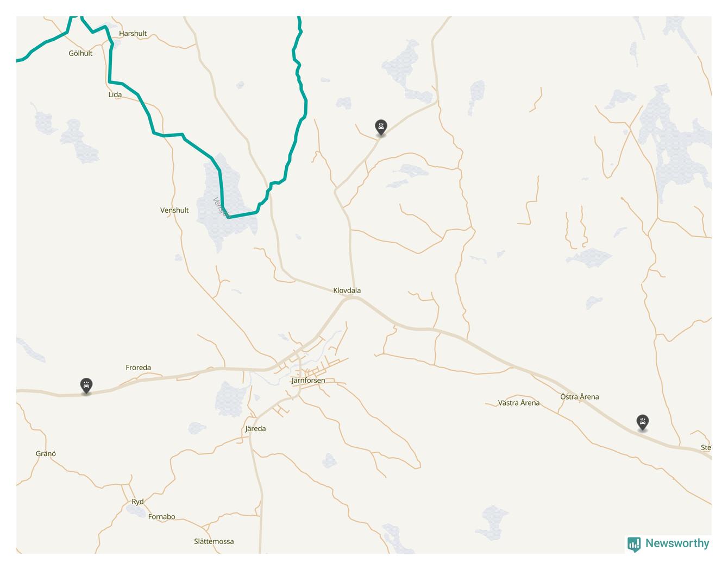
Task: Click the Venshult place label
Action: click(x=174, y=210)
